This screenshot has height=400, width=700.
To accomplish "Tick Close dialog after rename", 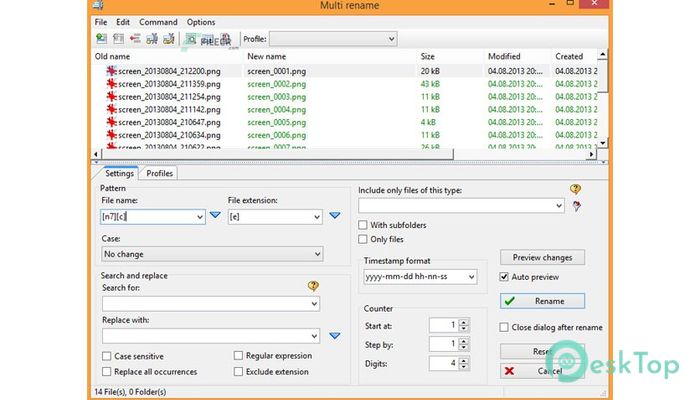I will 504,327.
